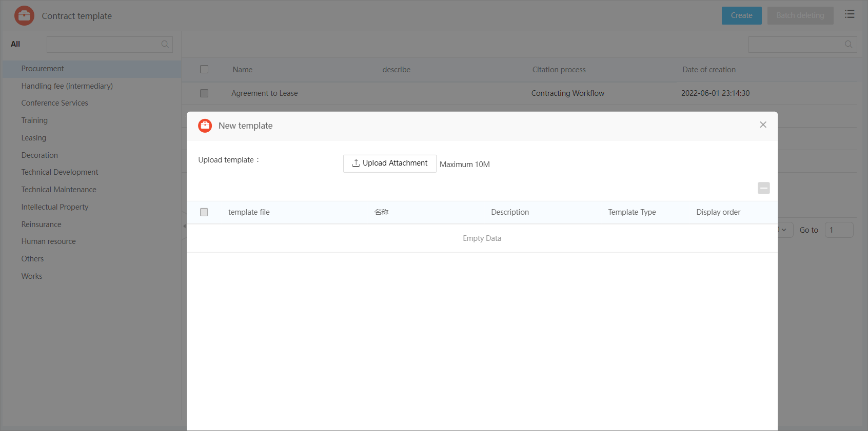Viewport: 868px width, 431px height.
Task: Click the Agreement to Lease name cell
Action: pos(265,93)
